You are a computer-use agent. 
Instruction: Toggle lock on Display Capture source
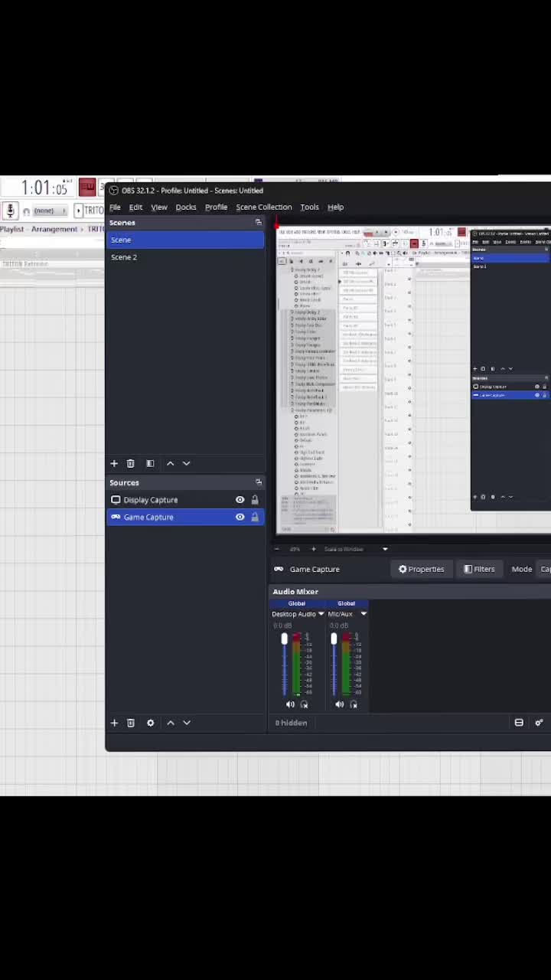coord(255,500)
